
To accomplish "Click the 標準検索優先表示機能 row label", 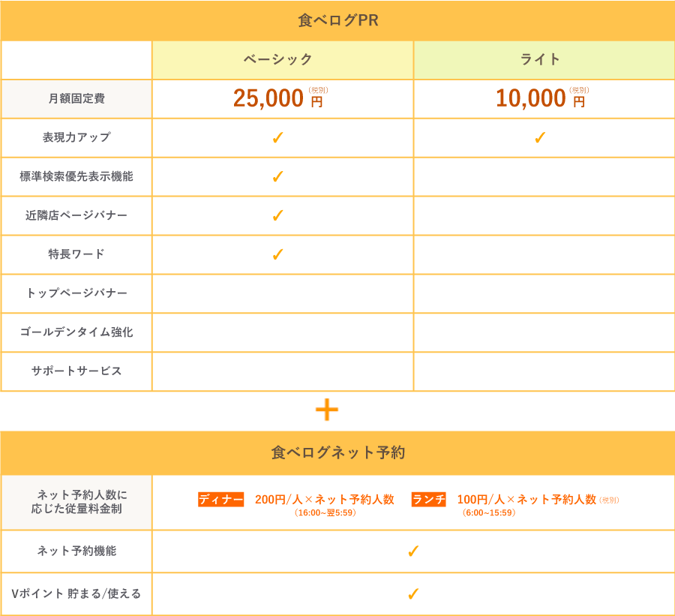I will pyautogui.click(x=76, y=176).
